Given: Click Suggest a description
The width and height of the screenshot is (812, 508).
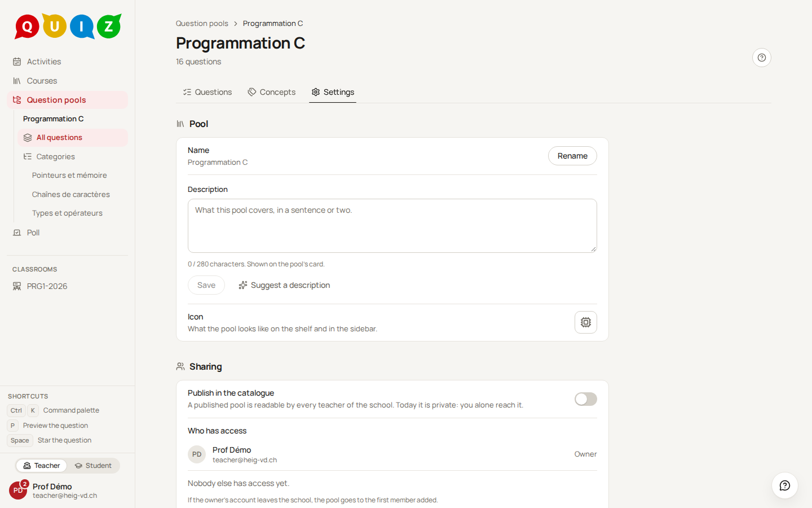Looking at the screenshot, I should pos(284,285).
